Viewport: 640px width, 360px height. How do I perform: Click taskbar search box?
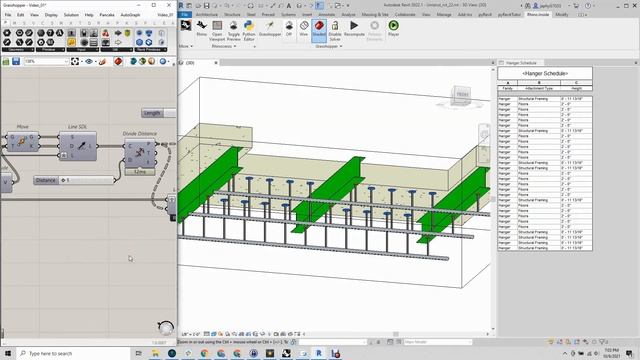[73, 353]
